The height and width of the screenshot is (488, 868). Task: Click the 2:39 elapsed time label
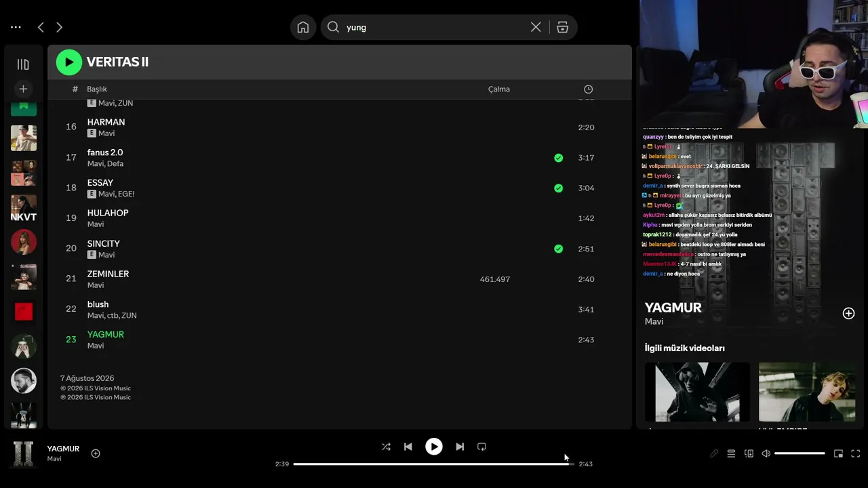(282, 464)
